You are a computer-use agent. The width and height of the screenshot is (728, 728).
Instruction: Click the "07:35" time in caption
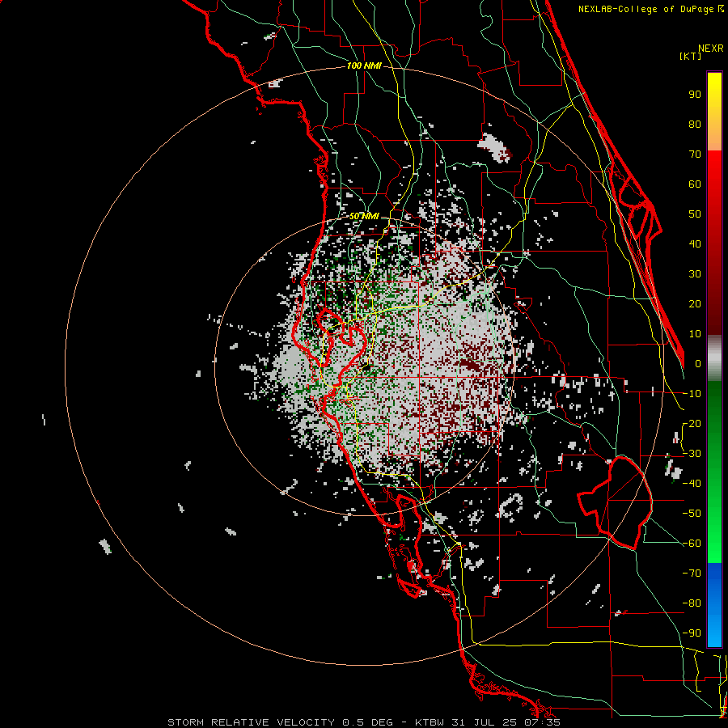pos(543,722)
